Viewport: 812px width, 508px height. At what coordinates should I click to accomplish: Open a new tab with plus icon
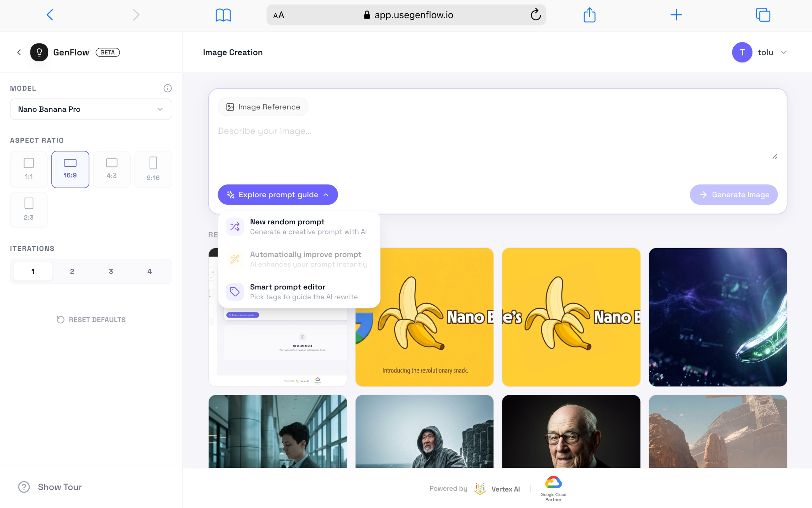(676, 15)
